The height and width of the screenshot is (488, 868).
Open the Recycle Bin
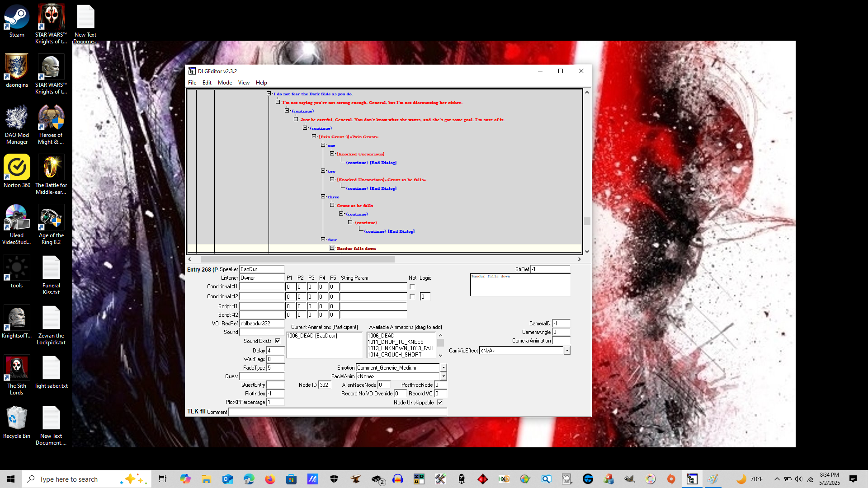(x=17, y=422)
